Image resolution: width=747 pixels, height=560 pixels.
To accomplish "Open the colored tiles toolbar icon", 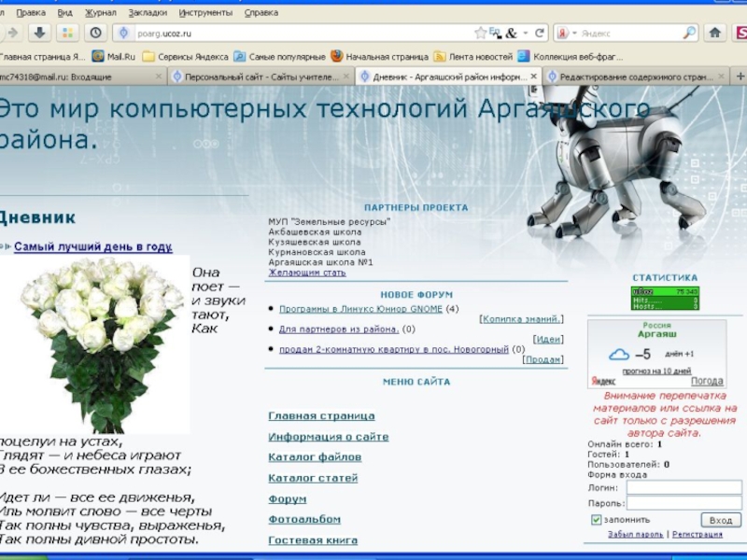I will (x=67, y=33).
